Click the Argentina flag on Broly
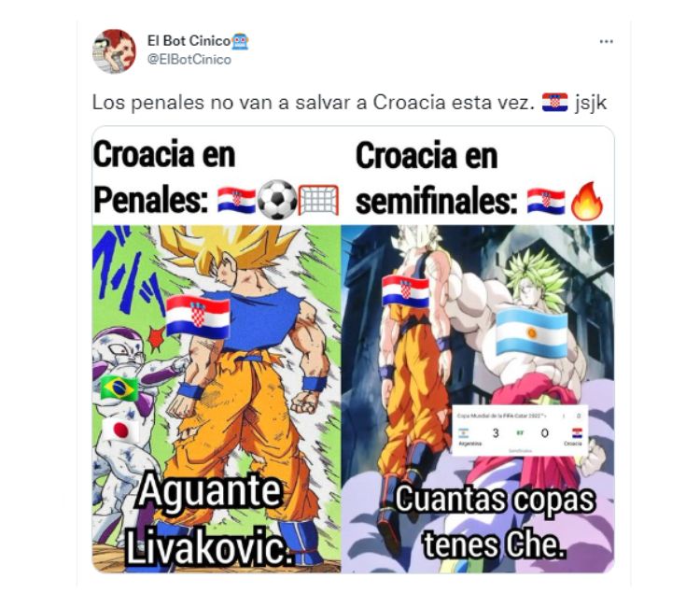 click(532, 332)
